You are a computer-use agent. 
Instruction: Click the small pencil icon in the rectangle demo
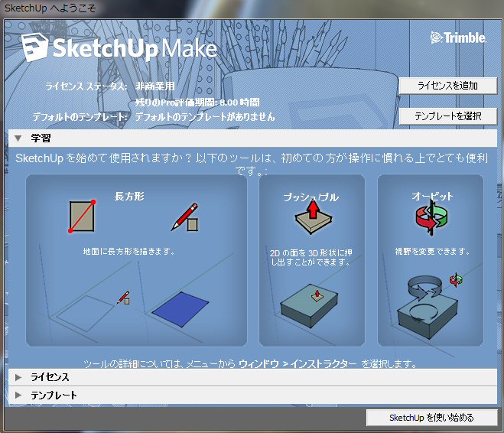coord(124,298)
